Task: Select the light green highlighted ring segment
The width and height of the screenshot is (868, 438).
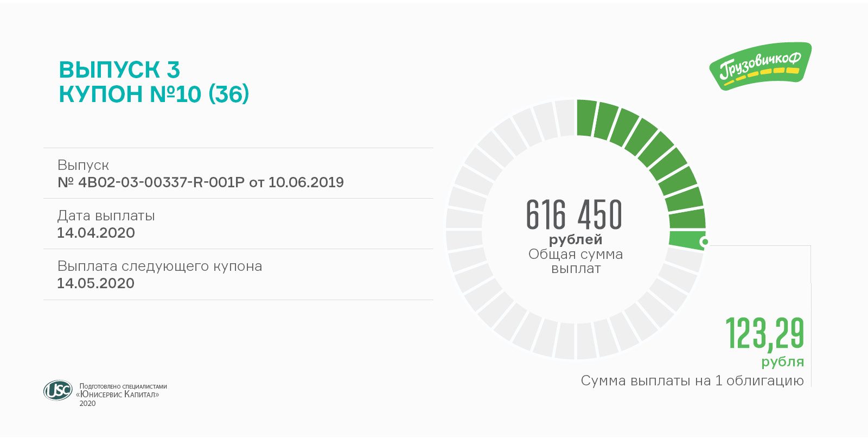Action: click(x=685, y=239)
